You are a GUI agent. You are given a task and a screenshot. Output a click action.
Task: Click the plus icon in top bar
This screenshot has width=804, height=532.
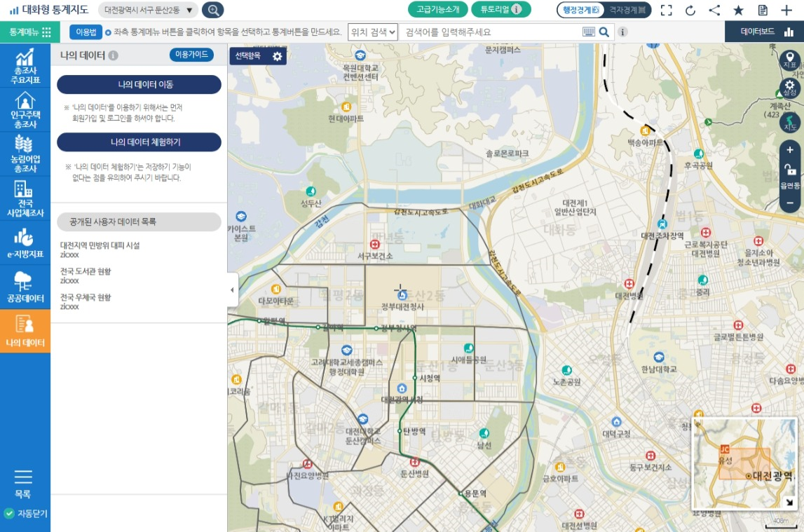786,11
